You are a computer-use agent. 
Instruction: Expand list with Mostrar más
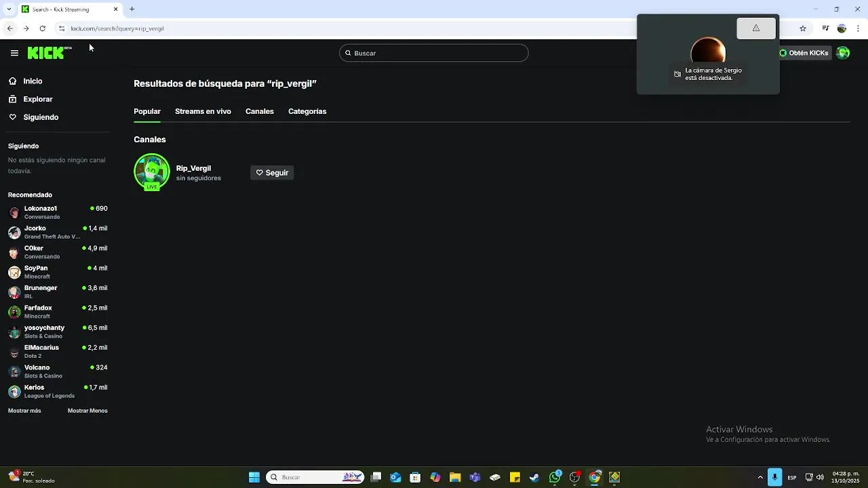(24, 411)
